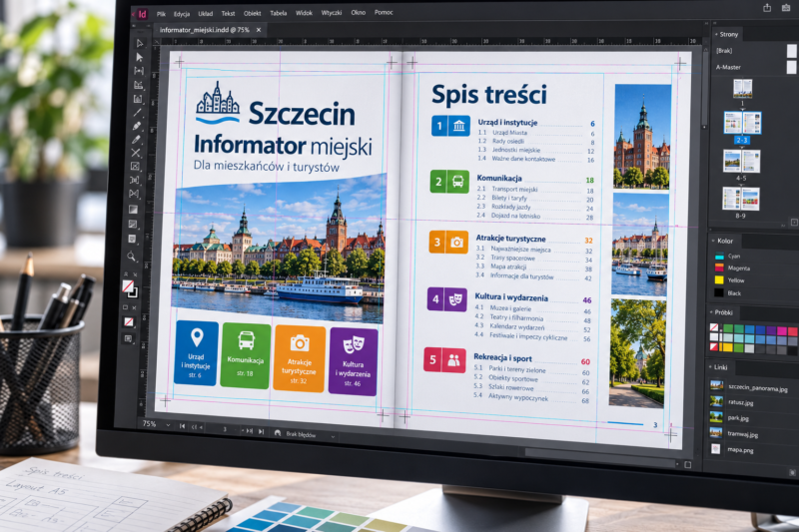Open the Wtyczki menu

pyautogui.click(x=332, y=13)
